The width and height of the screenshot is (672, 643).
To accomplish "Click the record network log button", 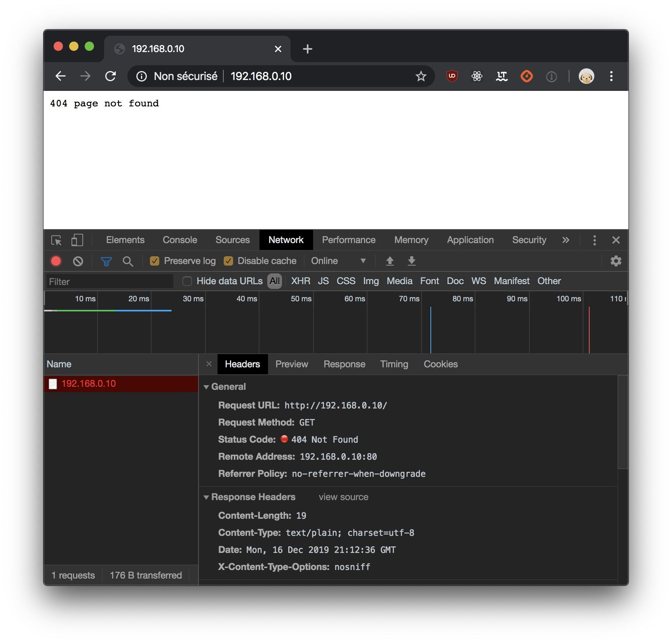I will pyautogui.click(x=56, y=261).
